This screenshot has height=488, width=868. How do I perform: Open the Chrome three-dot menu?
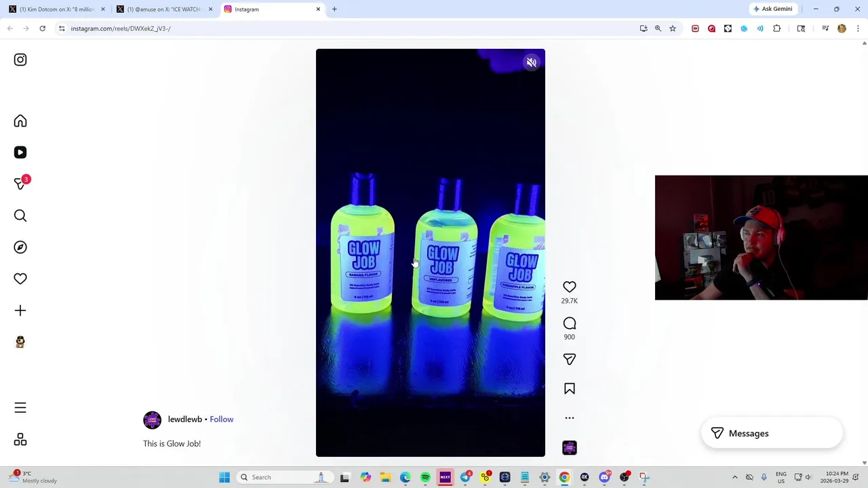[859, 28]
